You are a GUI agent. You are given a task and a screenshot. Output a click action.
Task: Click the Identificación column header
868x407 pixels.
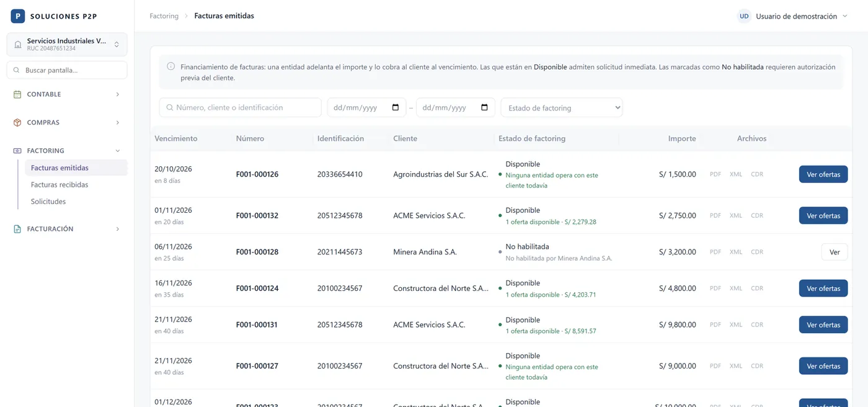(x=340, y=138)
